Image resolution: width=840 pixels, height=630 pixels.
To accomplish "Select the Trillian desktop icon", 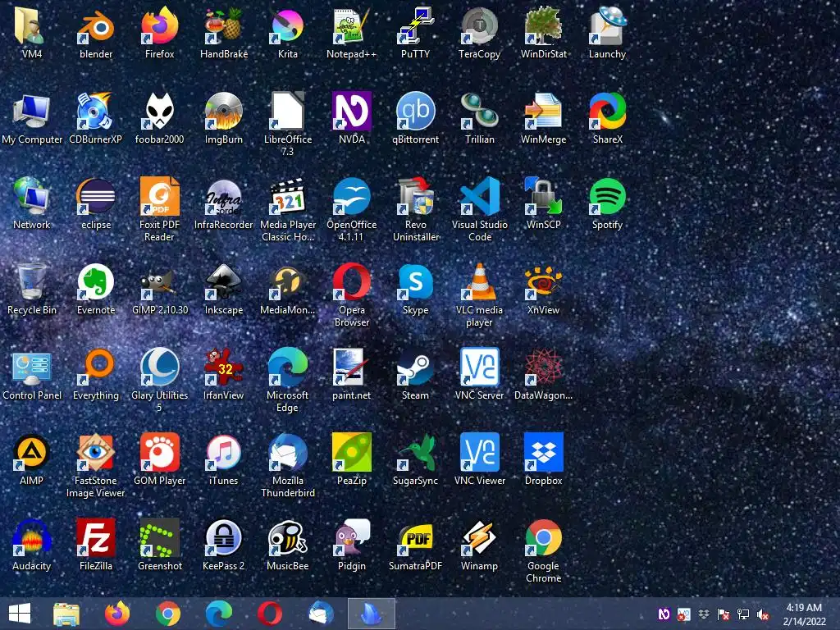I will click(479, 112).
